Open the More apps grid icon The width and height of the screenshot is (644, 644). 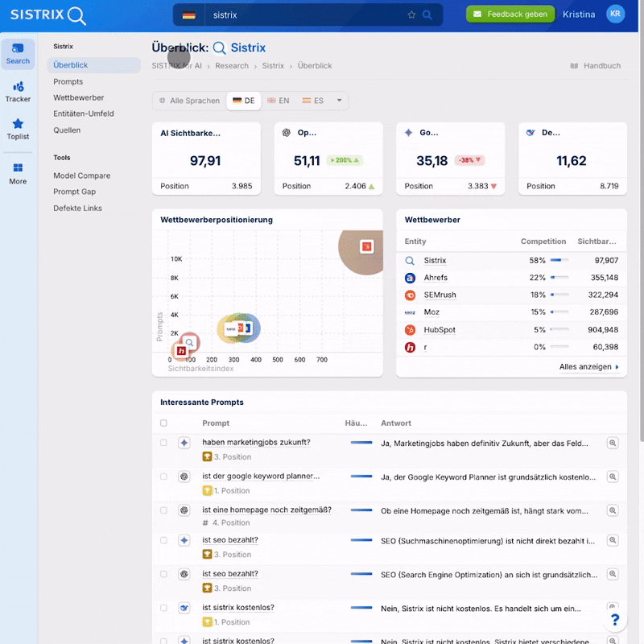click(x=18, y=173)
